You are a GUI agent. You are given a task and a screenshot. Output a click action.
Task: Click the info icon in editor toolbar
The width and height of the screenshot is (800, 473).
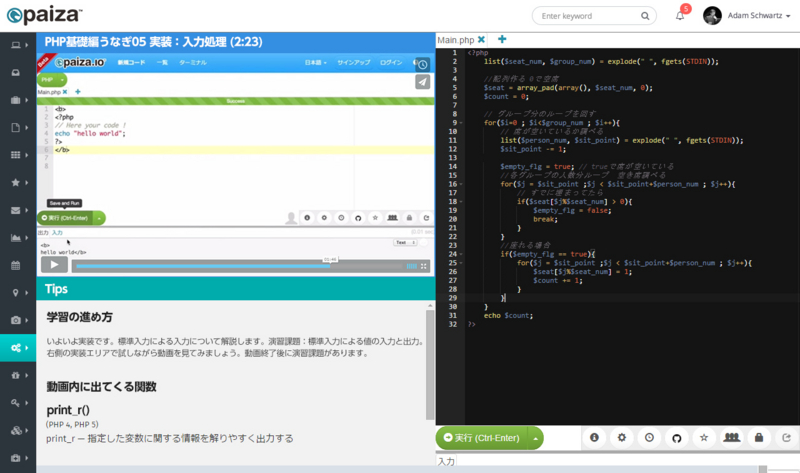pos(594,438)
